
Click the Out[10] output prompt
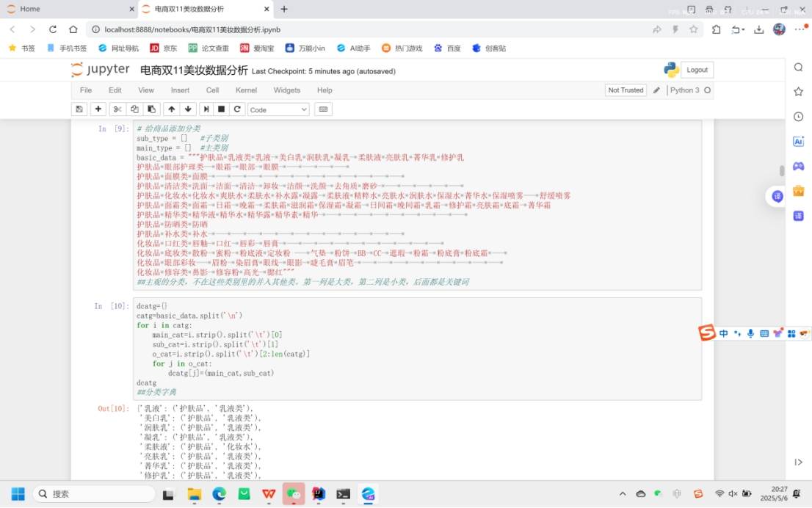113,409
